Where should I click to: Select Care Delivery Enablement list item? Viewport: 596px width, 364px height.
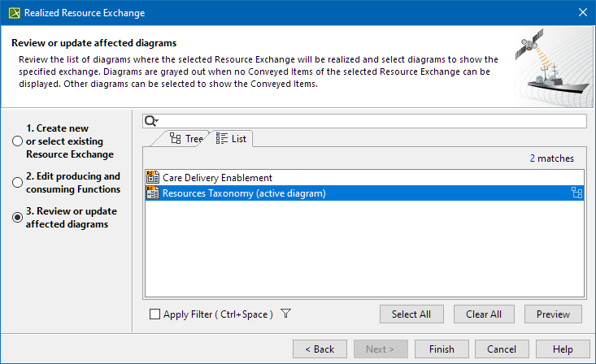coord(217,177)
